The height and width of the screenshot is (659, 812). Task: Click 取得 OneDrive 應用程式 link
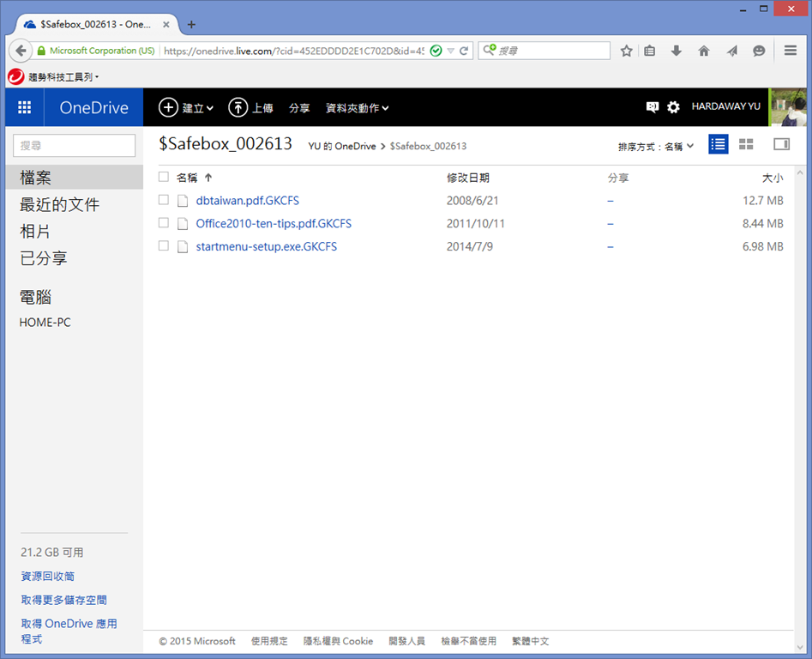(x=69, y=631)
